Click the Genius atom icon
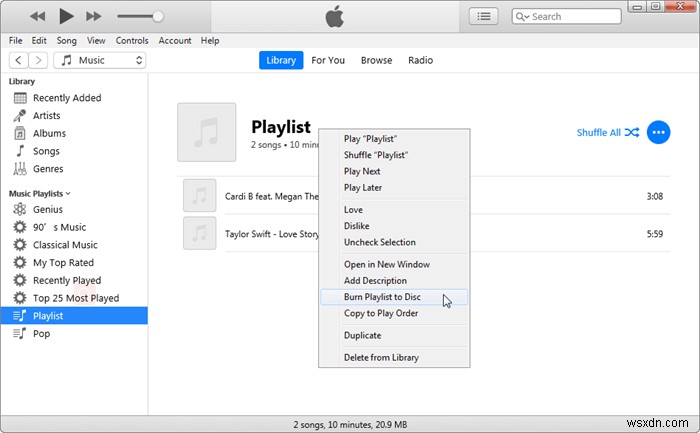The height and width of the screenshot is (433, 700). point(20,209)
